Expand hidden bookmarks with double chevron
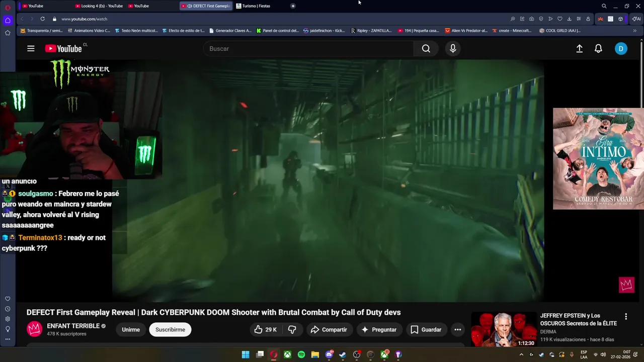Screen dimensions: 644x362 [634, 31]
